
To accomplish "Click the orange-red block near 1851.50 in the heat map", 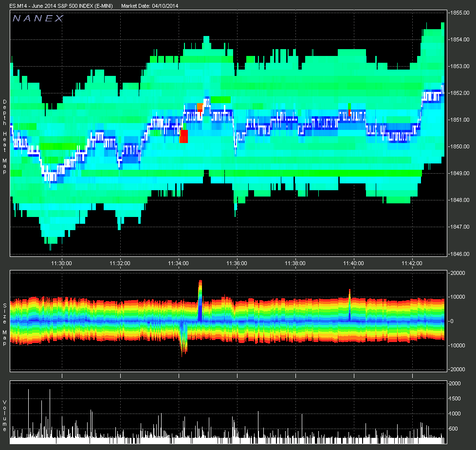I will point(200,107).
